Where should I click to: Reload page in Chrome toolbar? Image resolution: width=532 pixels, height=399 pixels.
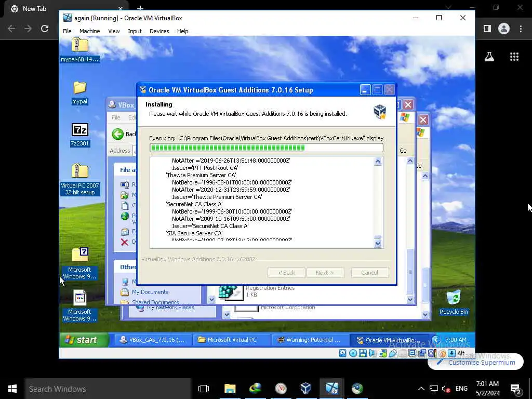[x=45, y=29]
